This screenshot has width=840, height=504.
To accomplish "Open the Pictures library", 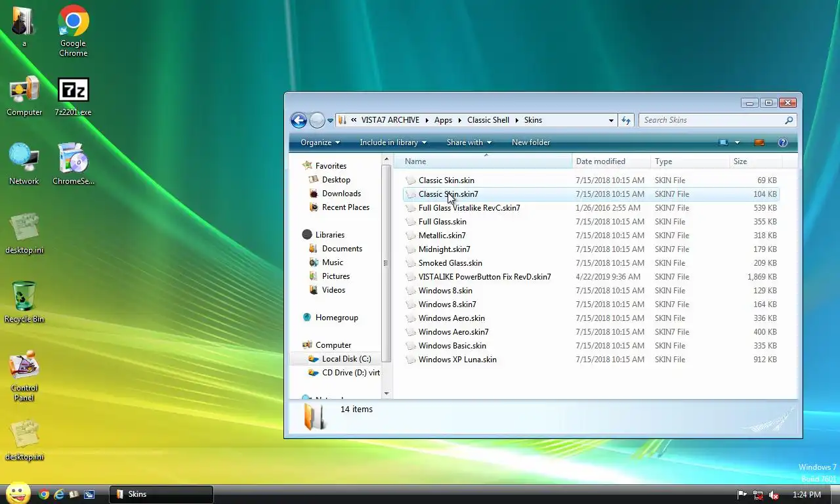I will point(336,276).
